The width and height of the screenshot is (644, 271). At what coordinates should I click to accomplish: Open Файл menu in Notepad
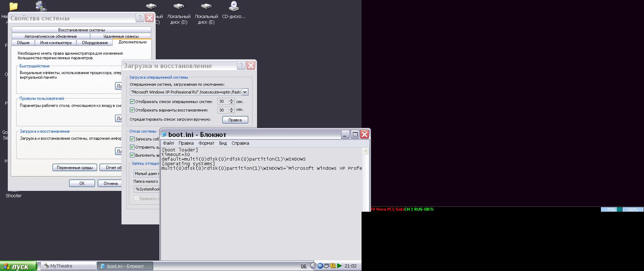pyautogui.click(x=168, y=143)
